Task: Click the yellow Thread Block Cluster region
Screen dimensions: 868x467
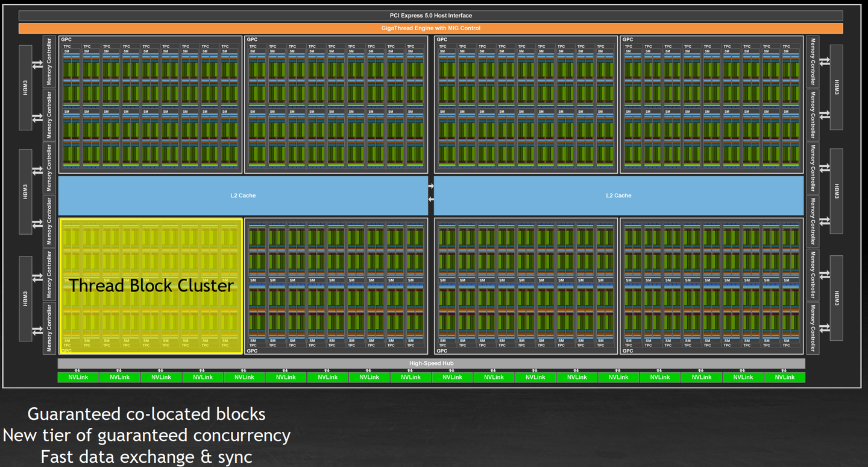Action: click(151, 286)
